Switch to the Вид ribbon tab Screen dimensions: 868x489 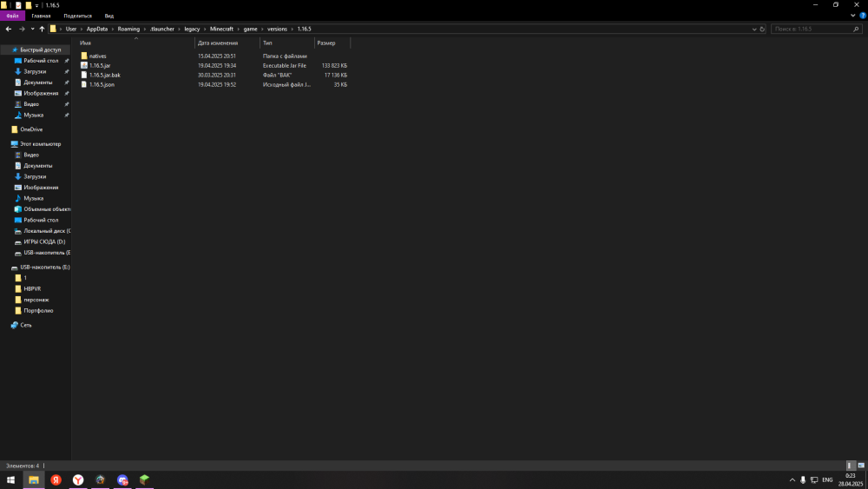109,16
